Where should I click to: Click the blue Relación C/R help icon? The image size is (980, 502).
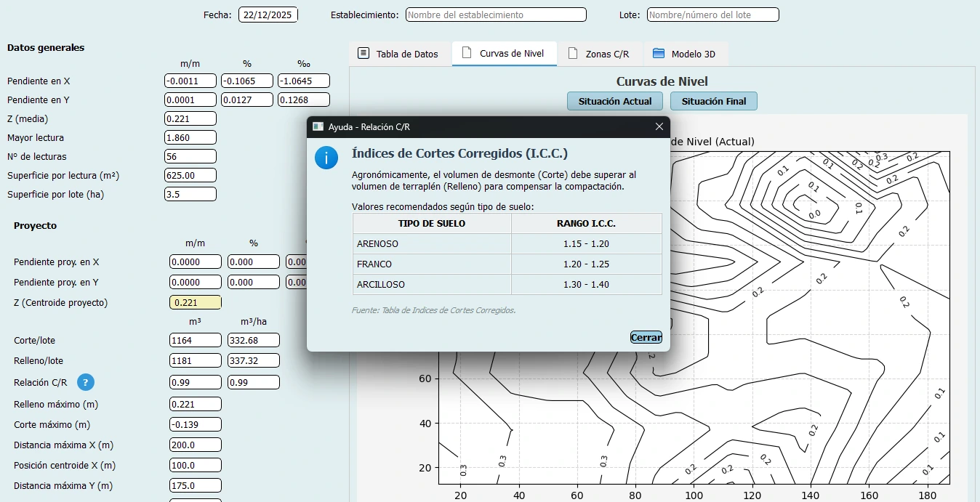86,382
